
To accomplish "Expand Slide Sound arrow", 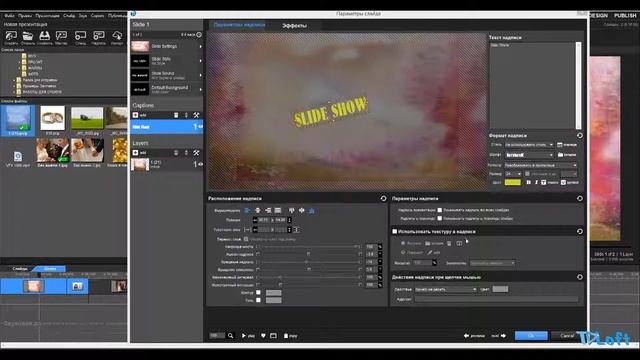I will tap(200, 75).
